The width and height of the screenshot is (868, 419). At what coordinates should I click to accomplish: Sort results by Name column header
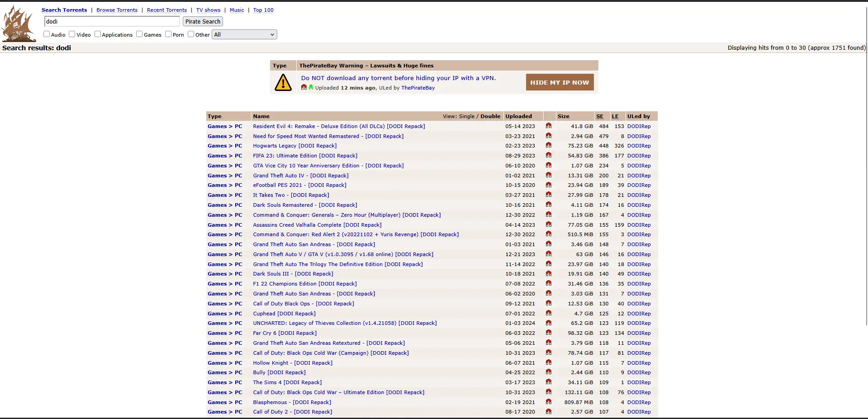pos(261,116)
